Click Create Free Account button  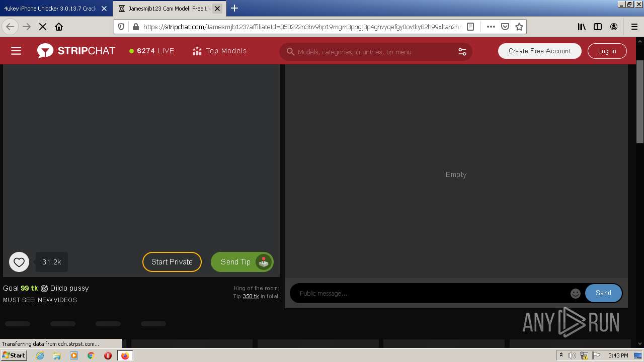pyautogui.click(x=539, y=51)
